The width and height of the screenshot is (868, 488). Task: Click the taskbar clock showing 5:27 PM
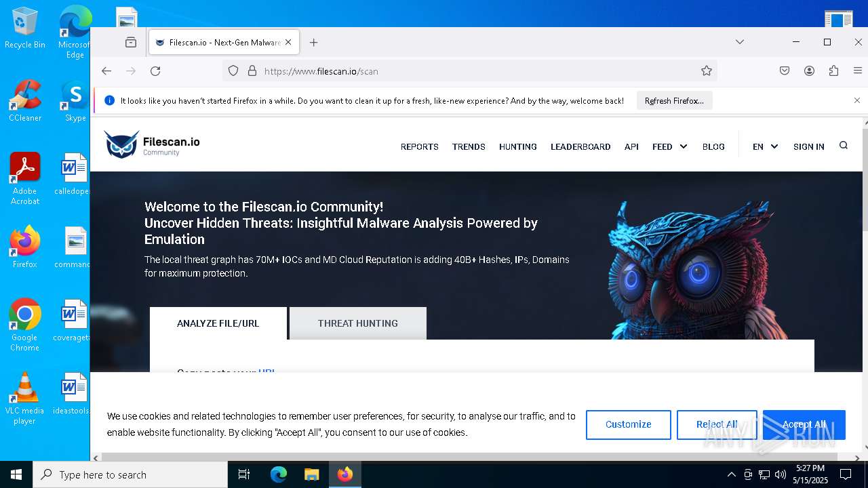point(810,474)
